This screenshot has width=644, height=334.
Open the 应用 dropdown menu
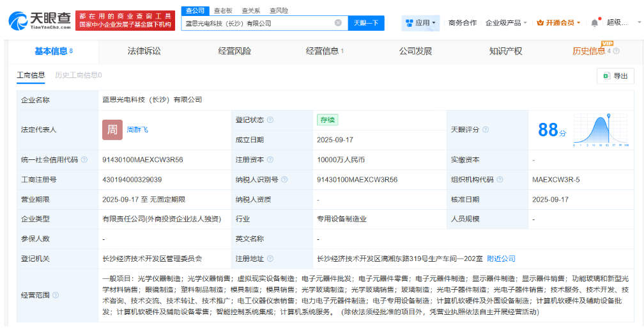(421, 22)
